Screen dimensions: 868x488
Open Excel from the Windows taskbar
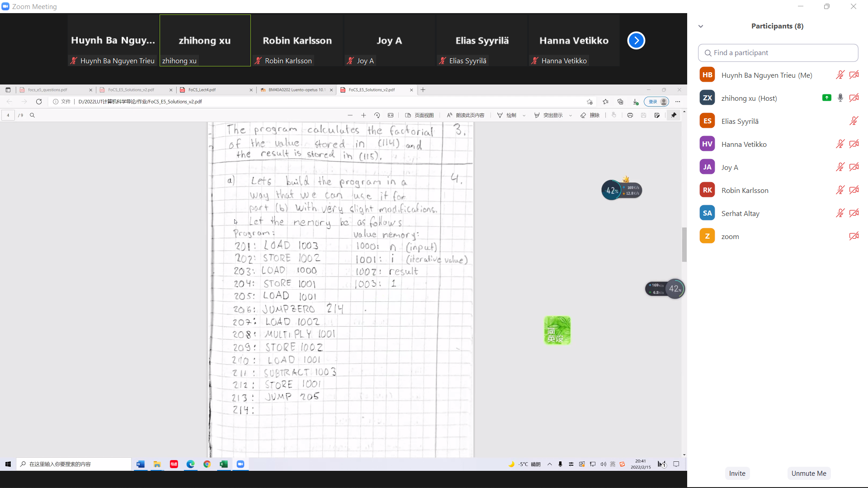pos(223,464)
